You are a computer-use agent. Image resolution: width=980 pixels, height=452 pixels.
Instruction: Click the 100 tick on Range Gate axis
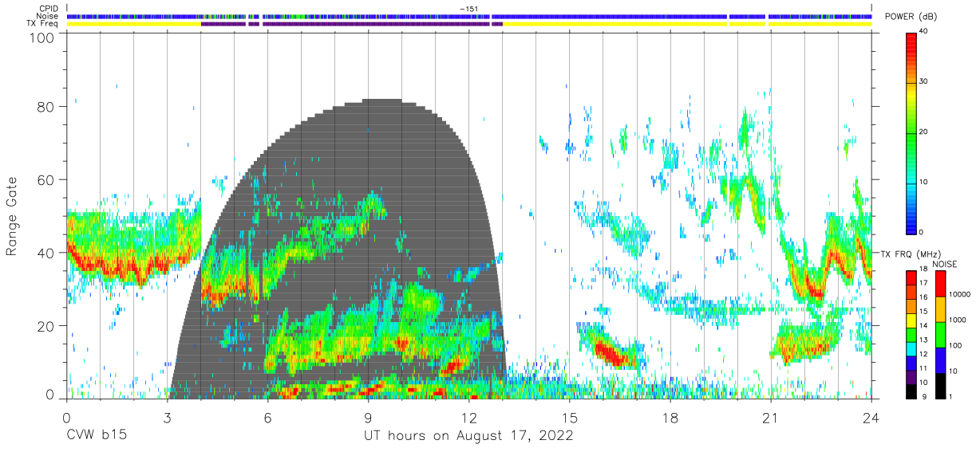[x=41, y=37]
